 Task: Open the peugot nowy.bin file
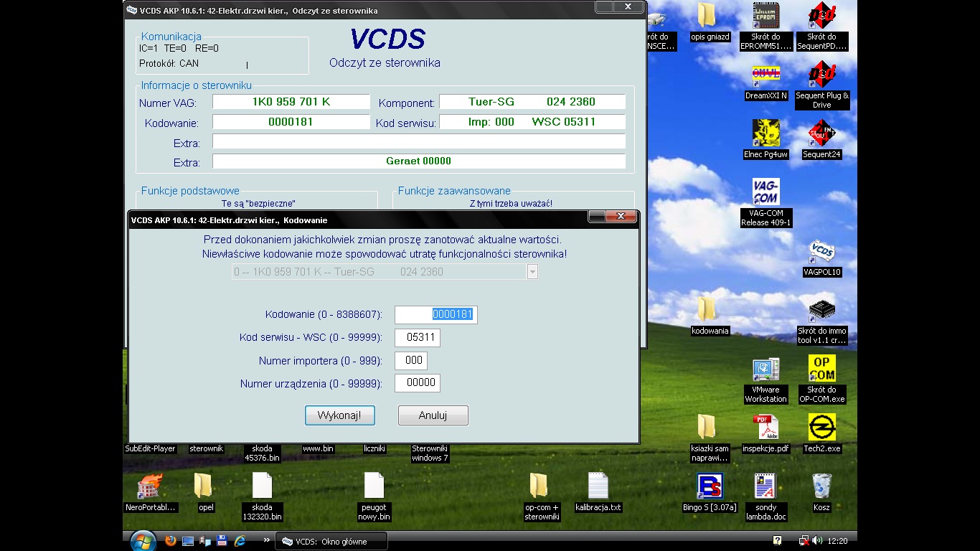click(x=374, y=497)
